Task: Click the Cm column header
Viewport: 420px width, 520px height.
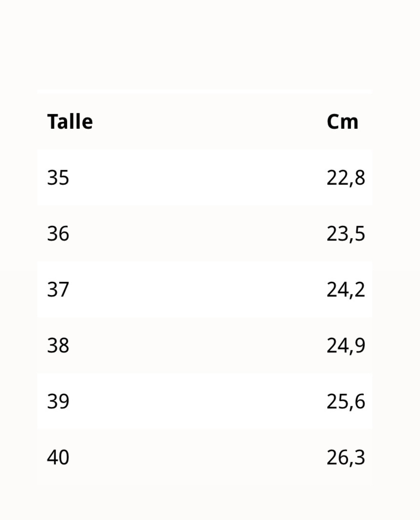Action: pos(343,122)
